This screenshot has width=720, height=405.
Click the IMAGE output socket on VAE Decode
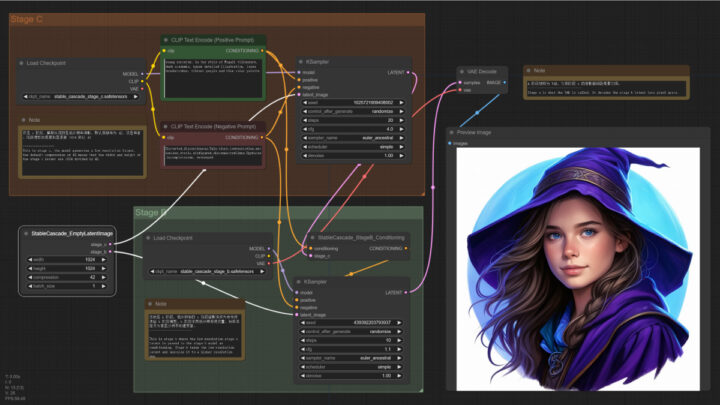coord(507,82)
